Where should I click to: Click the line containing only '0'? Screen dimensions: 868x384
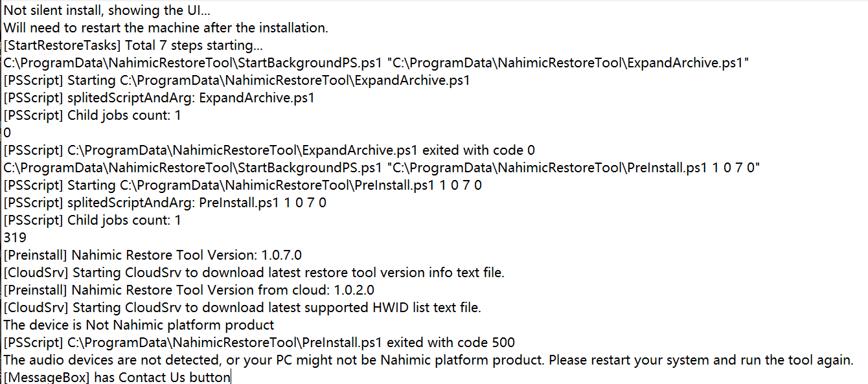[7, 133]
